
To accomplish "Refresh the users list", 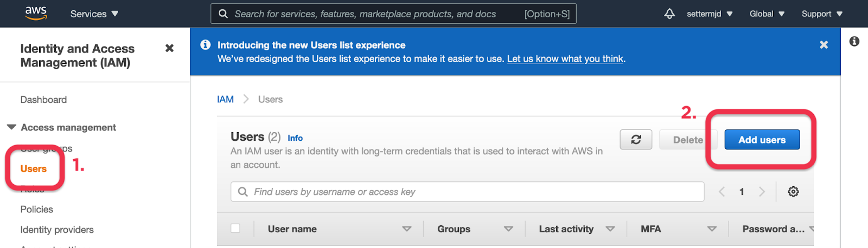I will pos(636,140).
